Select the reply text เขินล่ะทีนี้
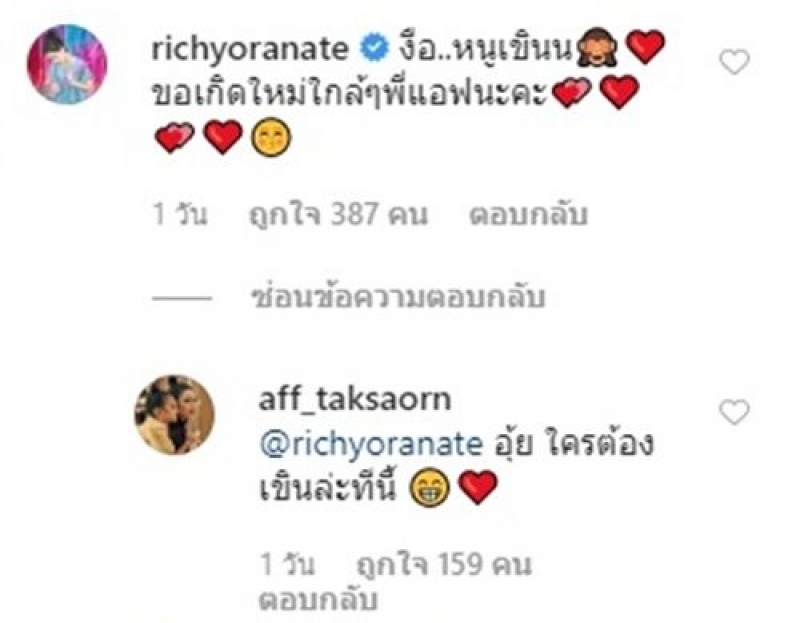 point(328,488)
